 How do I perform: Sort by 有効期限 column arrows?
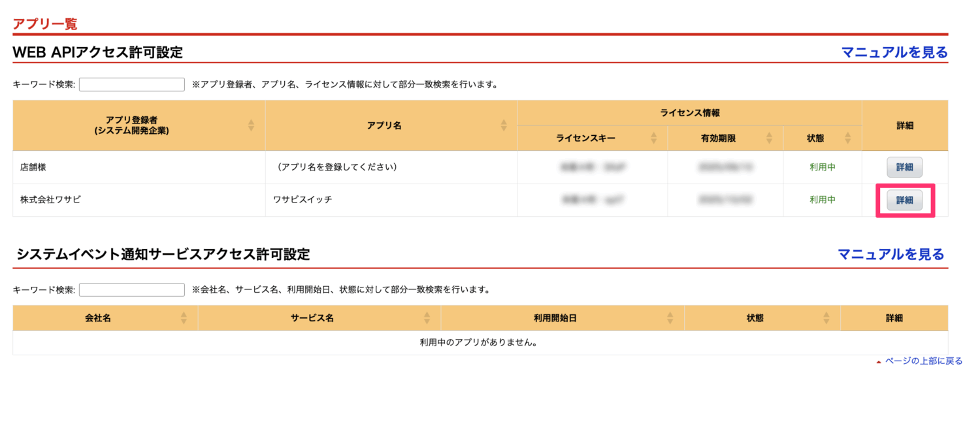coord(769,138)
